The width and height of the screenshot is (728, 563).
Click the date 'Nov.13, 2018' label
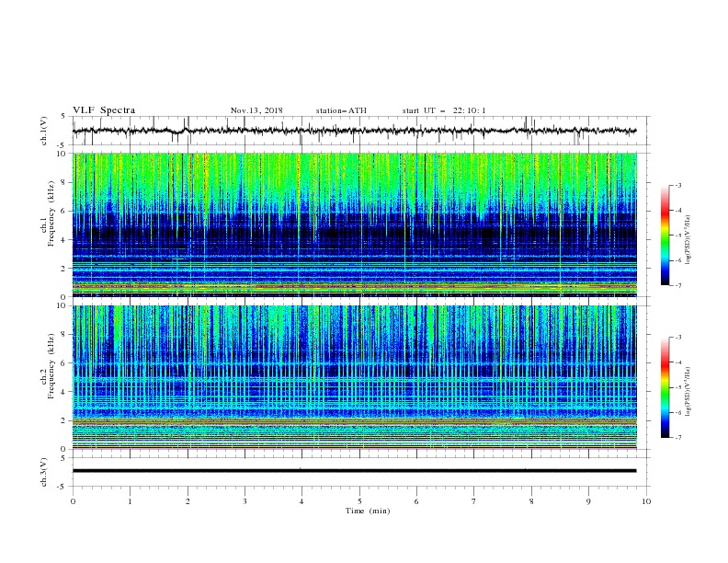tap(256, 110)
